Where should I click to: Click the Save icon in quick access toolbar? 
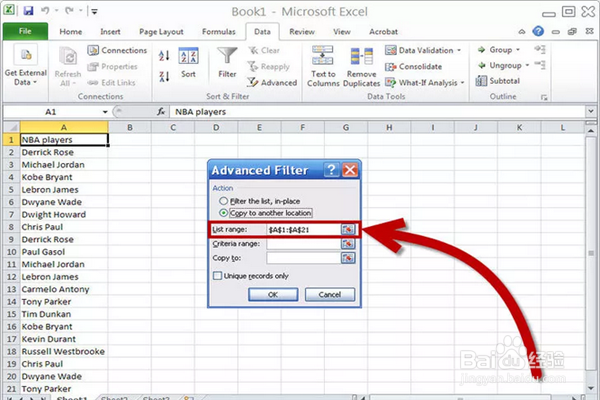point(28,10)
